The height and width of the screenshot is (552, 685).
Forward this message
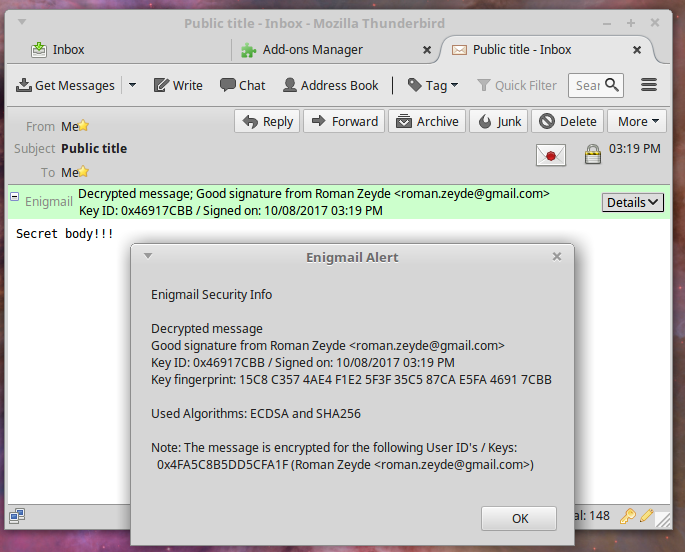click(x=344, y=121)
